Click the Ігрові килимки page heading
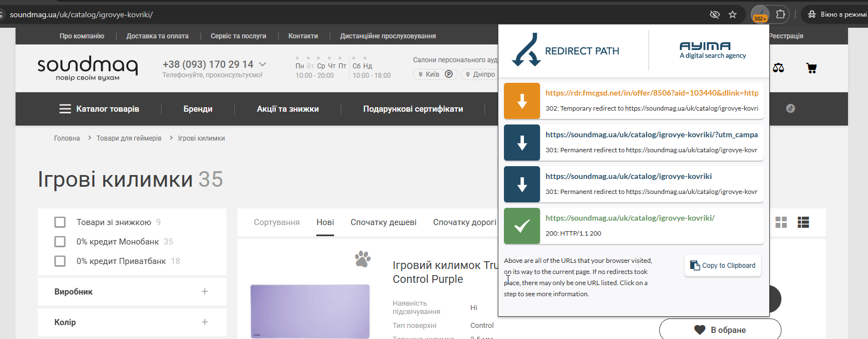This screenshot has height=339, width=868. pos(115,180)
